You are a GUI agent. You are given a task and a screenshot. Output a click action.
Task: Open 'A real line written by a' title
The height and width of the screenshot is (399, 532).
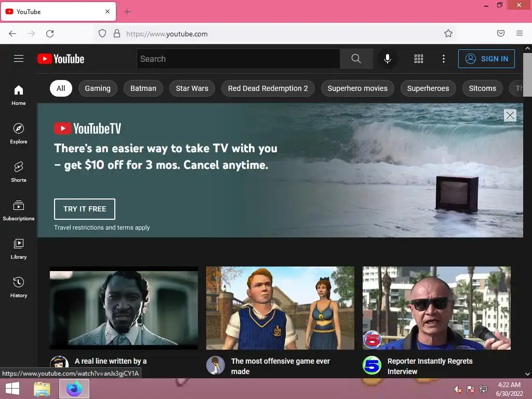[x=111, y=361]
